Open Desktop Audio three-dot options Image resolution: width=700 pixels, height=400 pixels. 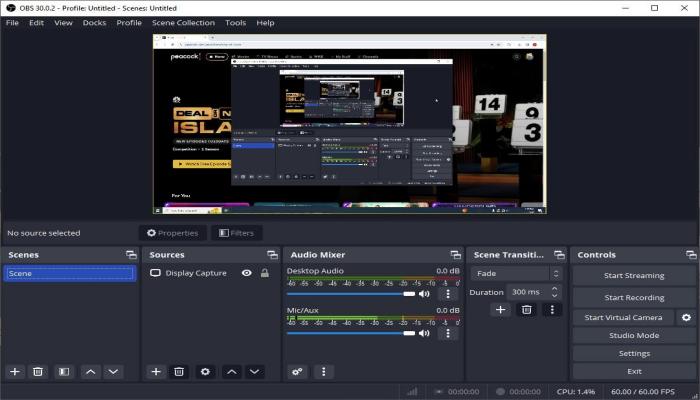coord(448,293)
